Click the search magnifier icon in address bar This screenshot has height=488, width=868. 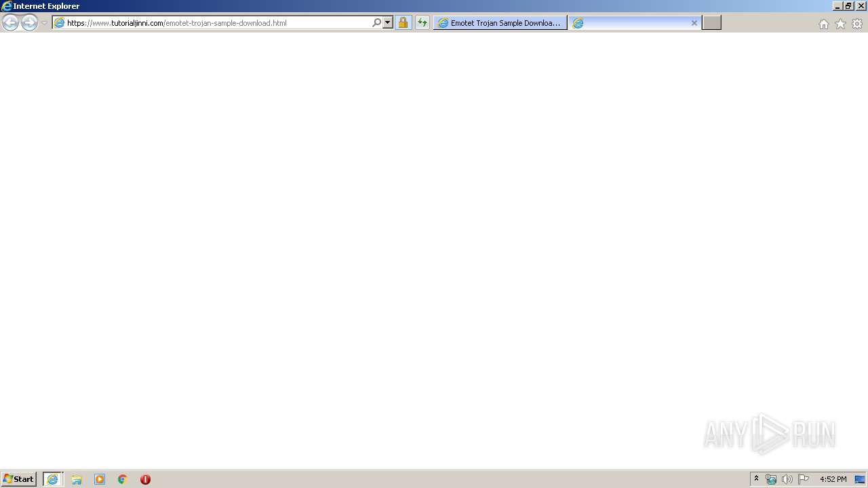click(x=377, y=23)
